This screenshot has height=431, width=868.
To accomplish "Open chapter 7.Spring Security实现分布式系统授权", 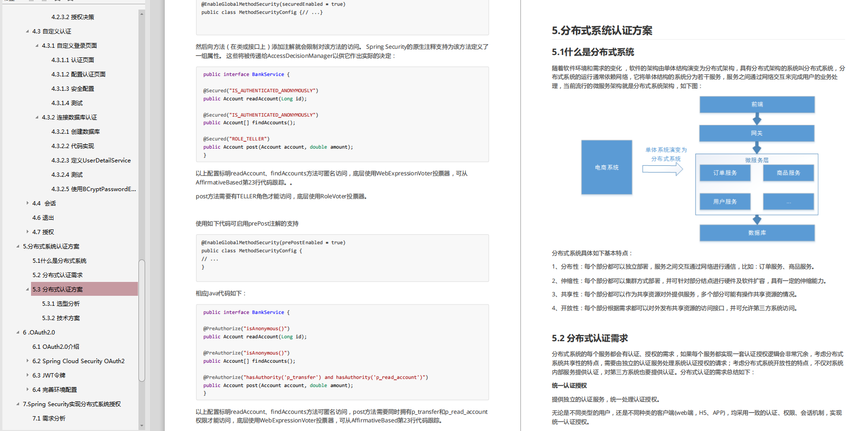I will (x=72, y=404).
